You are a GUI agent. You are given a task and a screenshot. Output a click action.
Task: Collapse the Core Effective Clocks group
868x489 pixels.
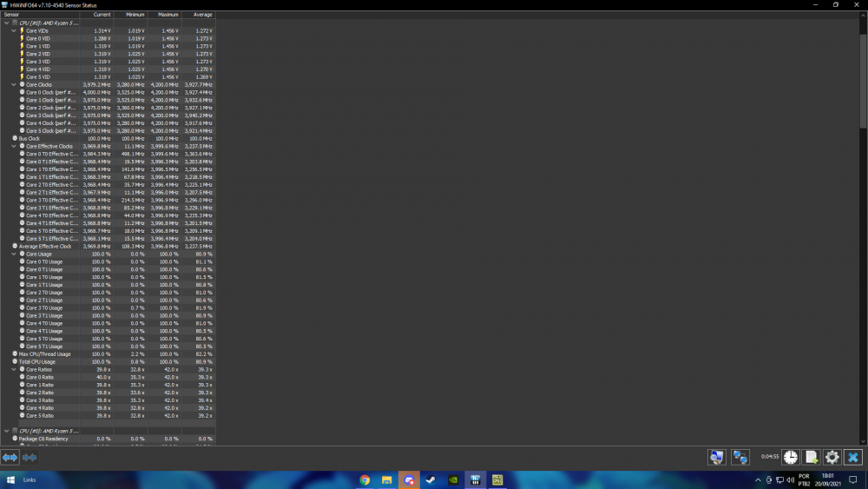pyautogui.click(x=14, y=146)
